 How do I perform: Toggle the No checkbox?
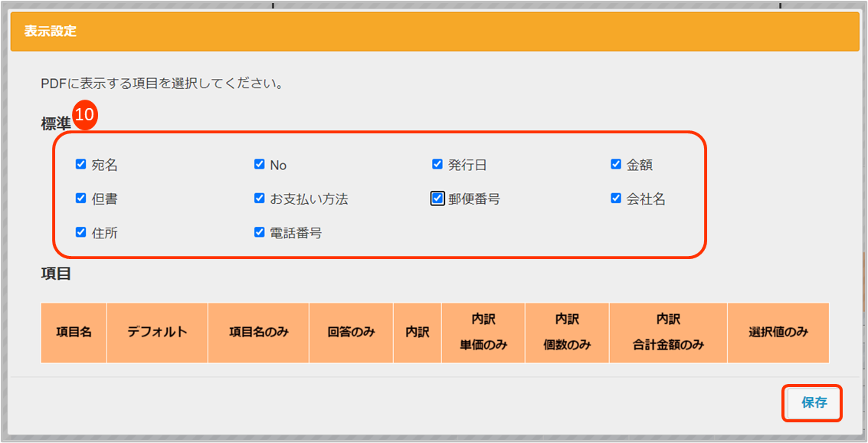(259, 164)
